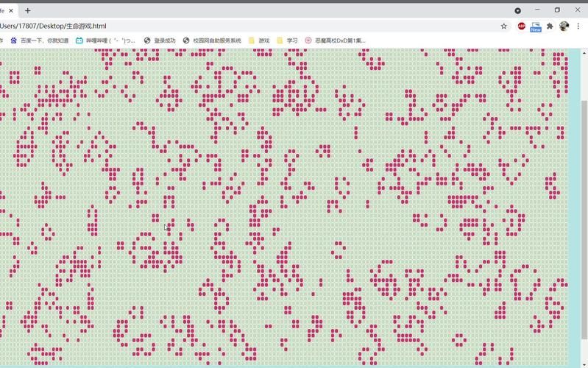Open the 哔哩哔哩 bookmark

[105, 40]
